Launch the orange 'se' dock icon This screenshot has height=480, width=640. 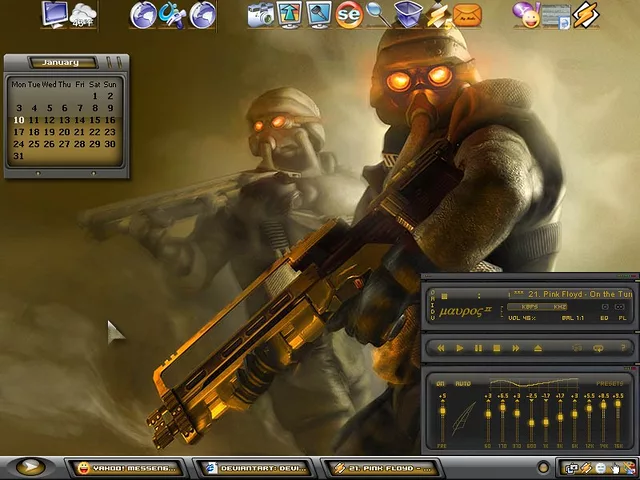[x=349, y=15]
